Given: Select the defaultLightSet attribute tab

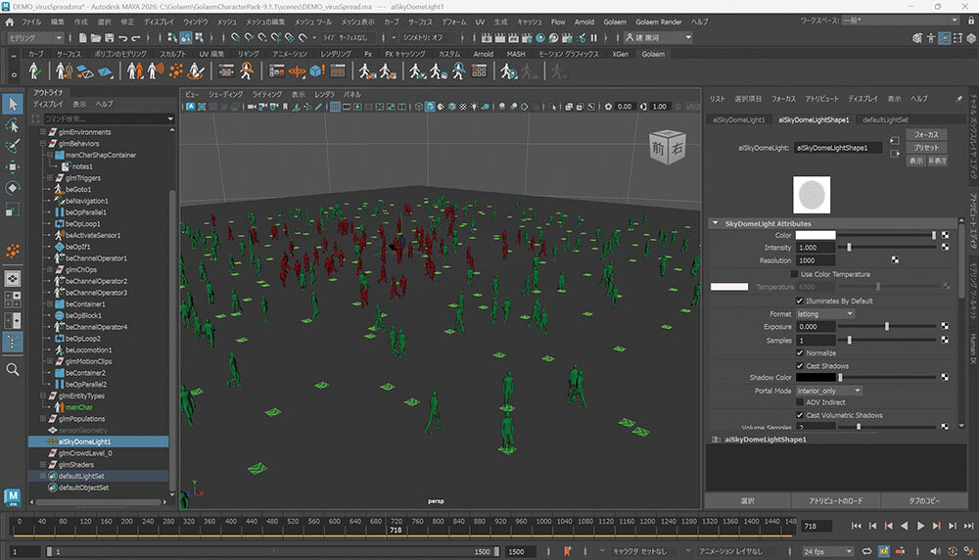Looking at the screenshot, I should pos(885,119).
